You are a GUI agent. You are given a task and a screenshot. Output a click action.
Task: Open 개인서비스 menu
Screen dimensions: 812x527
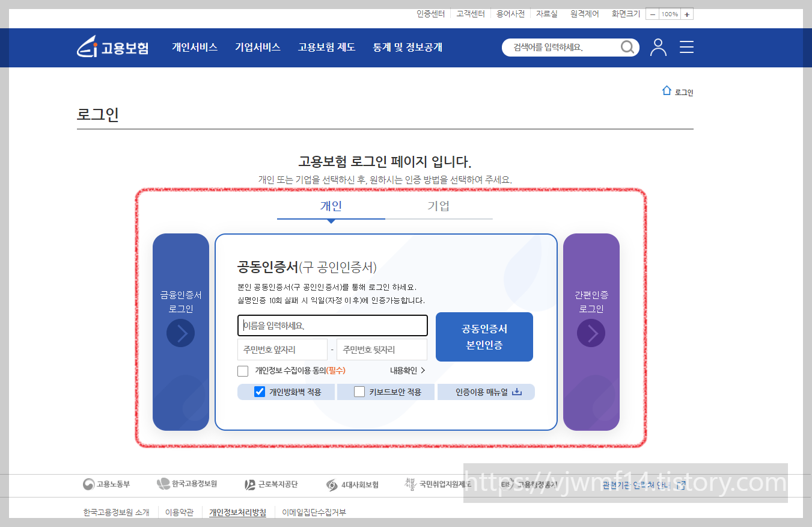(195, 47)
